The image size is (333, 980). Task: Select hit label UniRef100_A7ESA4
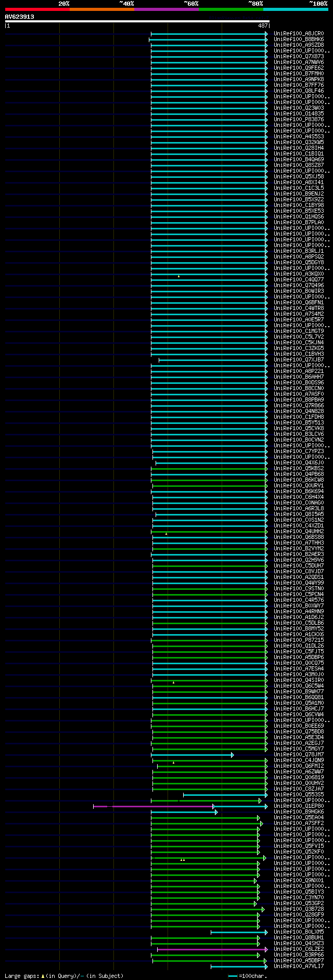(299, 669)
